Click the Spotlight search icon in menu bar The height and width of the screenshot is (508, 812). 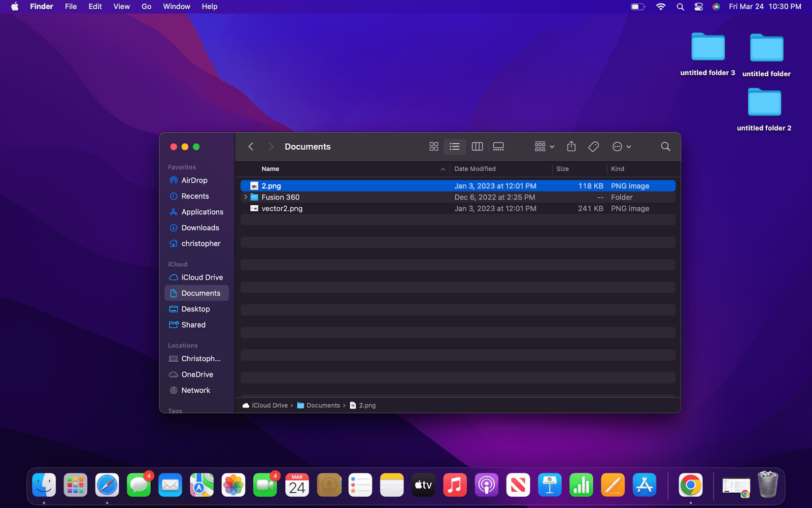(x=680, y=7)
